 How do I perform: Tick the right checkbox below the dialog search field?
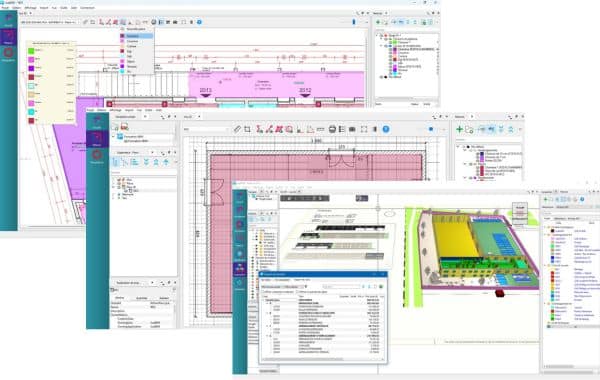pyautogui.click(x=298, y=292)
